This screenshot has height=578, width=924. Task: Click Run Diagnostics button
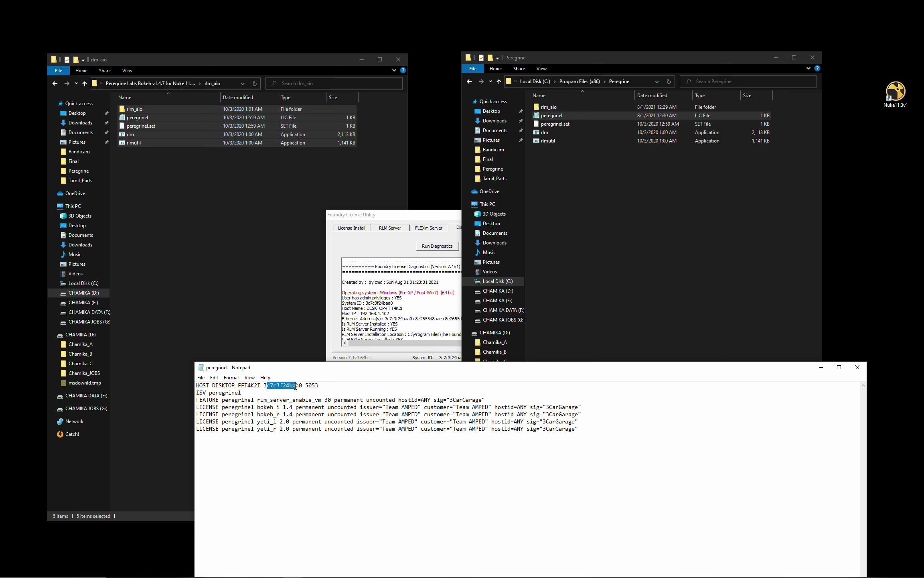coord(437,246)
